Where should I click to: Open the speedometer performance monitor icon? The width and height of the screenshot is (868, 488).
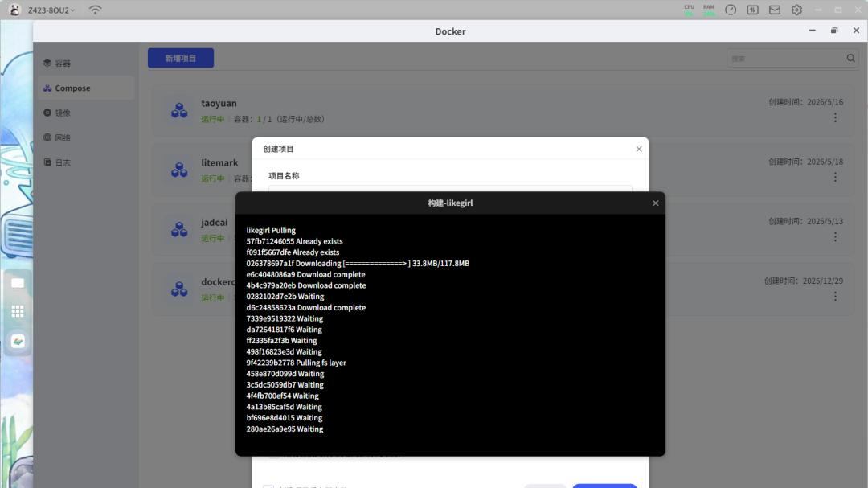tap(731, 10)
